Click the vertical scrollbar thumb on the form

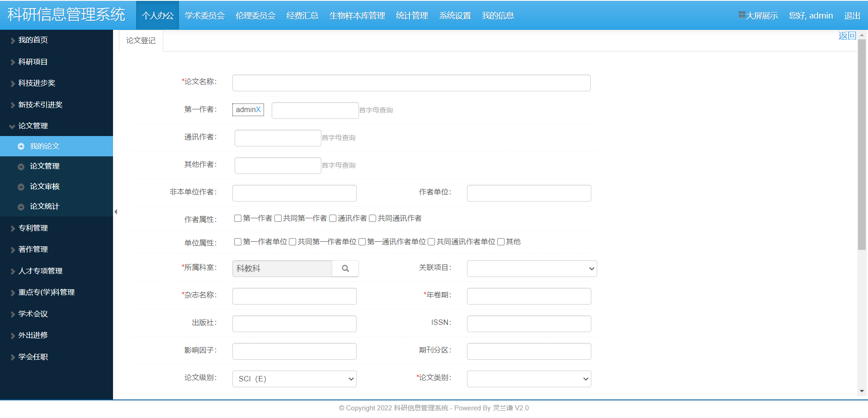click(862, 145)
